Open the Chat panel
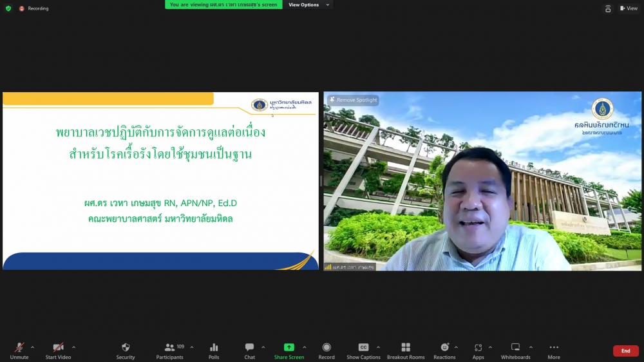 (249, 348)
